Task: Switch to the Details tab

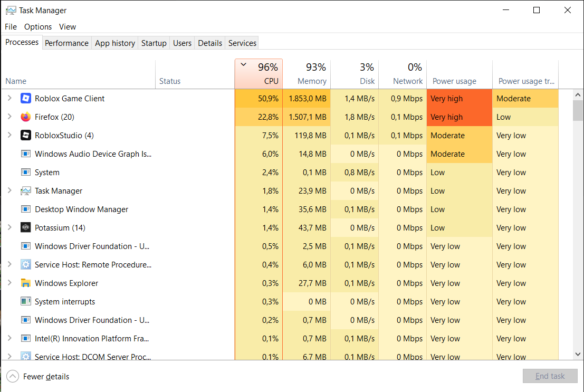Action: [x=210, y=43]
